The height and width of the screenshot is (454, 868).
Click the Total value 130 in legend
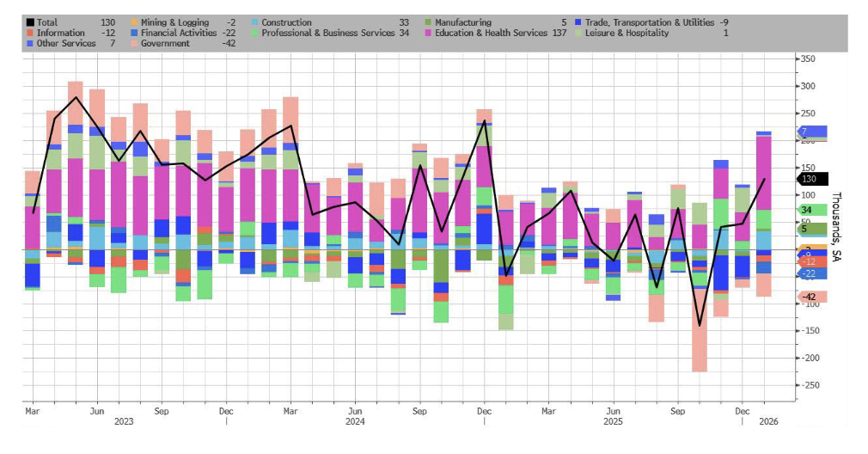click(x=108, y=22)
